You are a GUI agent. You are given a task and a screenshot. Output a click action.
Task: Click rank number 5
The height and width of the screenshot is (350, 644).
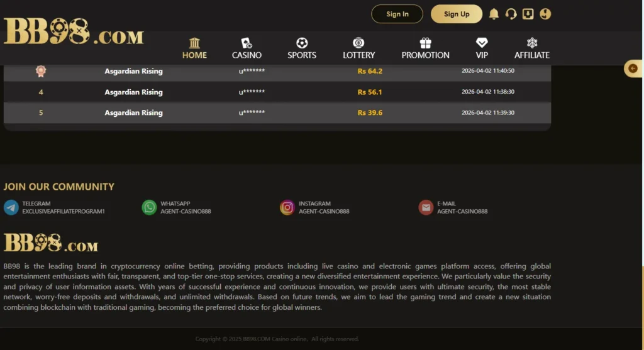tap(41, 112)
